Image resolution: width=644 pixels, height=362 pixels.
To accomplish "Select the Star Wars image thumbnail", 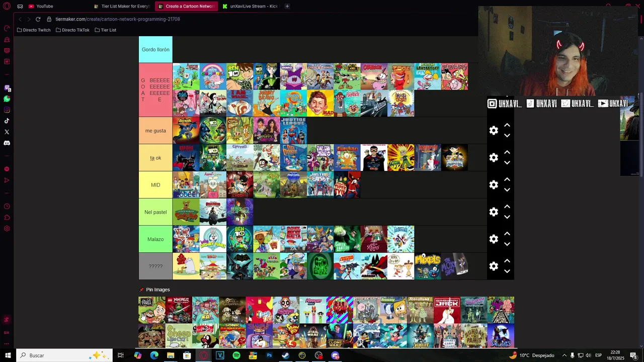I will [x=313, y=335].
